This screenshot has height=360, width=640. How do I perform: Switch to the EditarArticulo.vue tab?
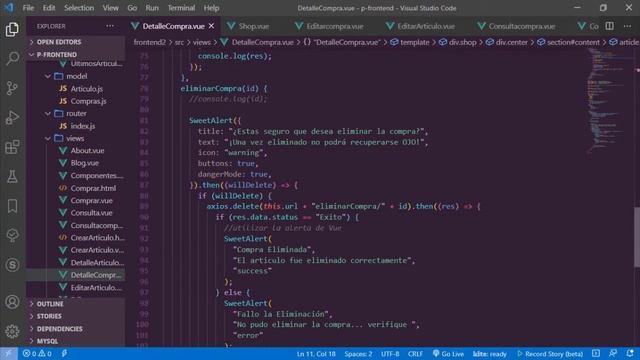click(x=426, y=26)
